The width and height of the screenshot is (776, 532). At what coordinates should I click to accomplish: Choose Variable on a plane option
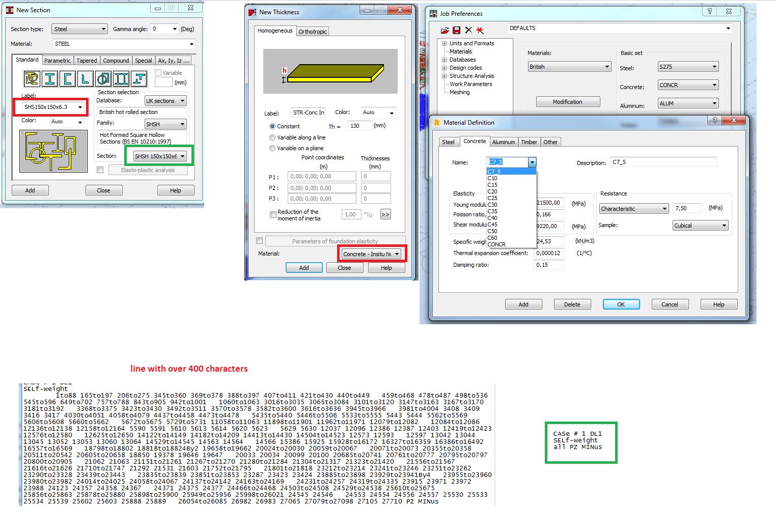pos(273,149)
